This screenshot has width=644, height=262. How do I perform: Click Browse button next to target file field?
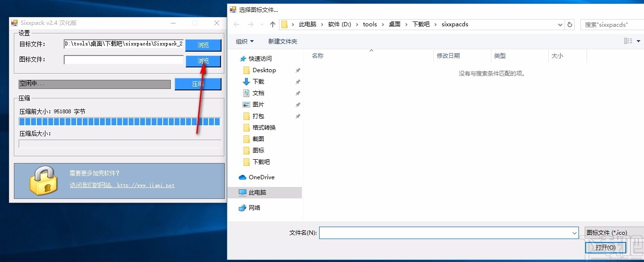click(203, 45)
